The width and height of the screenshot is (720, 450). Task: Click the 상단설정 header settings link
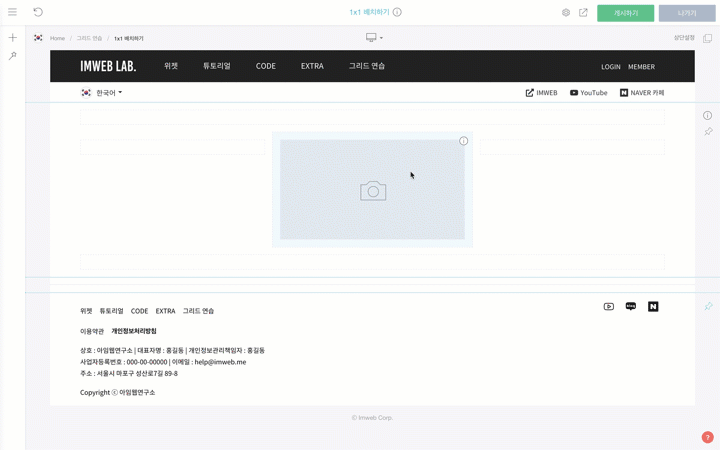684,38
